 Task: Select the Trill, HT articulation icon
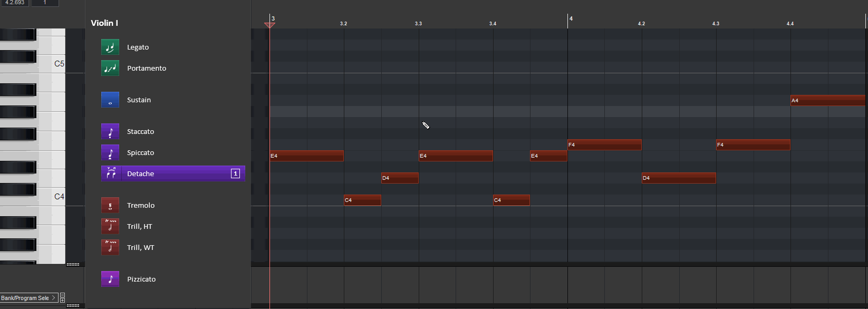110,226
